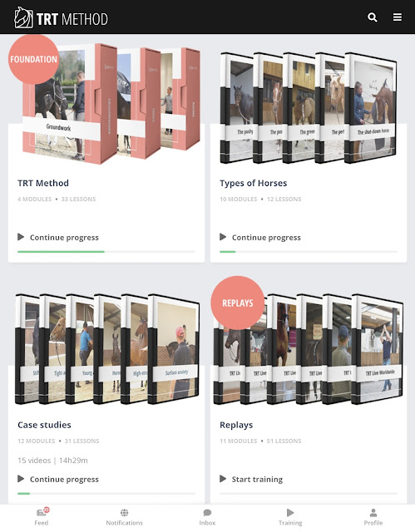
Task: Click play icon on TRT Method course
Action: [x=21, y=236]
